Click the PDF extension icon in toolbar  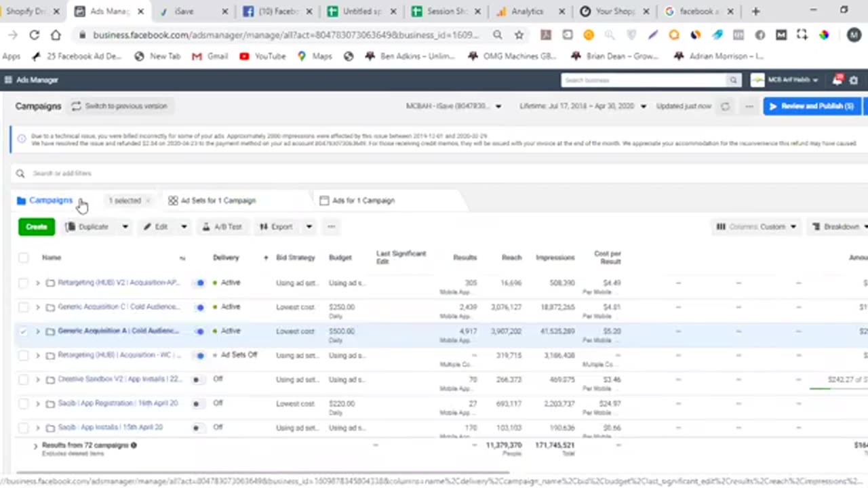coord(546,35)
